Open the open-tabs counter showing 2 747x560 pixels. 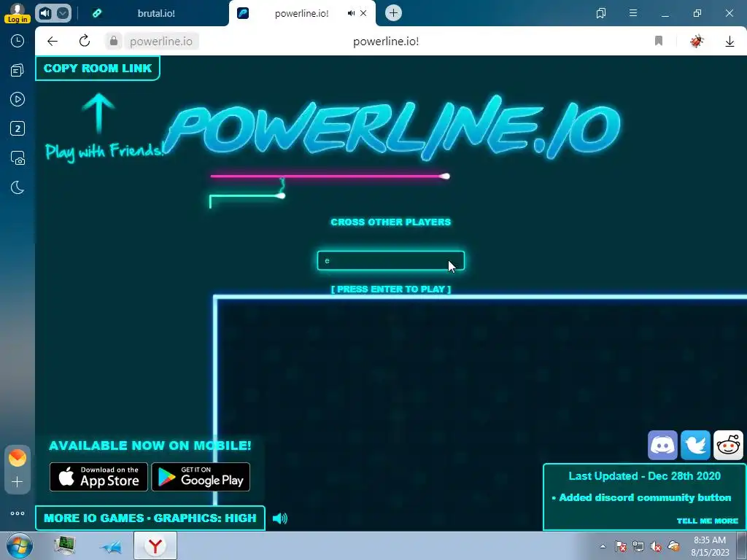[x=18, y=128]
